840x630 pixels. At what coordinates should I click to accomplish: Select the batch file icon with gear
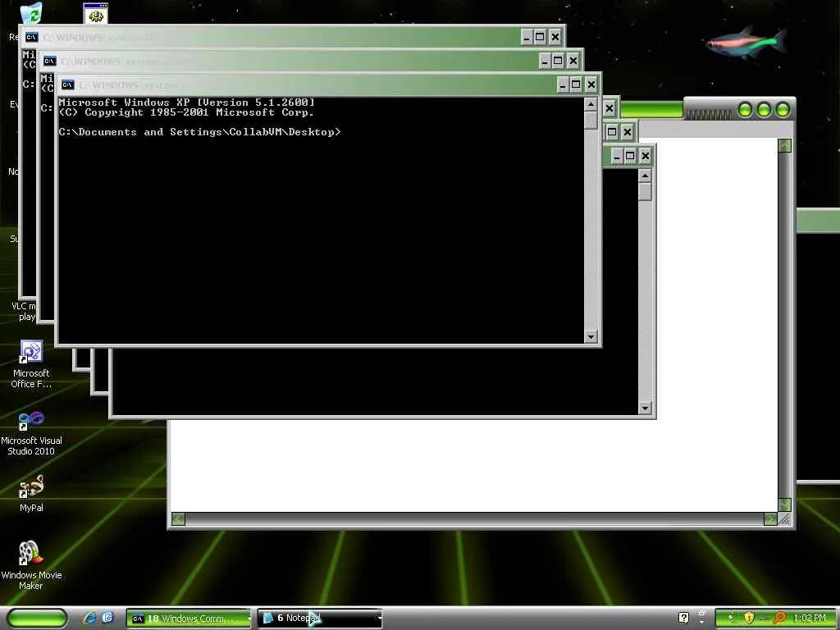tap(96, 13)
